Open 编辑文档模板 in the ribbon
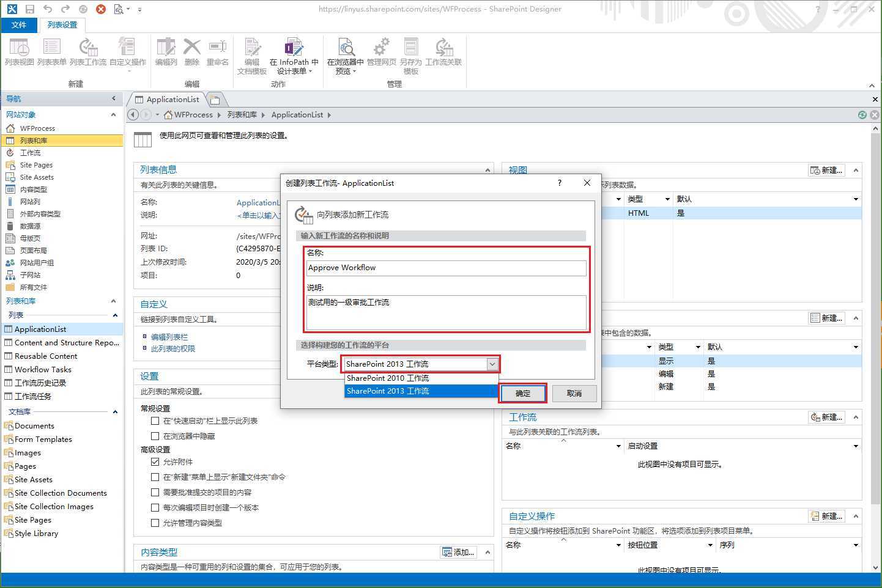Viewport: 882px width, 588px height. [x=252, y=56]
